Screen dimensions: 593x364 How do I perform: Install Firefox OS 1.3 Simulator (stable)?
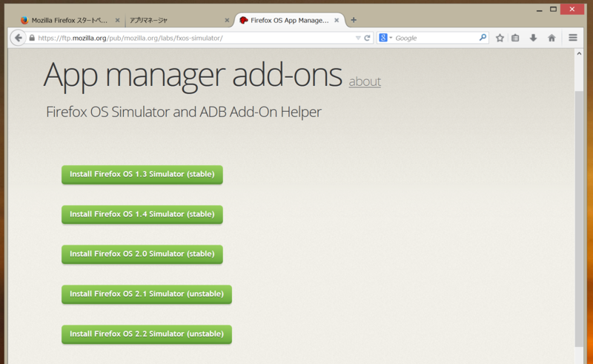(142, 174)
